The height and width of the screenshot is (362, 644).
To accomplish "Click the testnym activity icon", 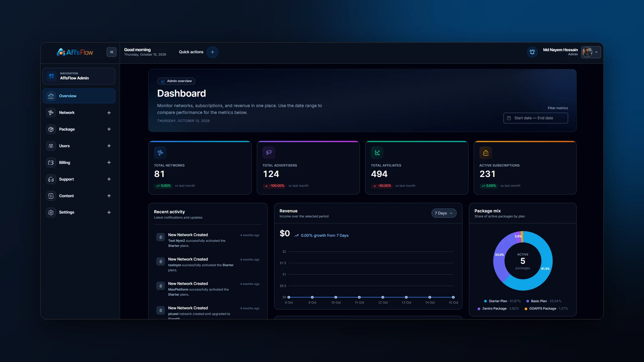I will coord(161,261).
